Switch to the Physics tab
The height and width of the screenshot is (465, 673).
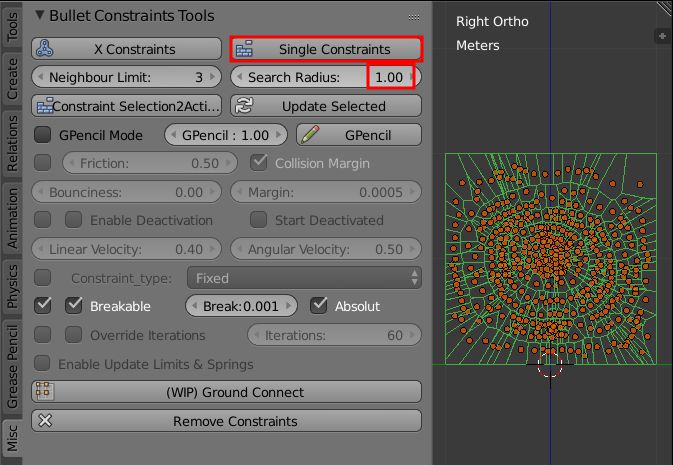pyautogui.click(x=12, y=286)
